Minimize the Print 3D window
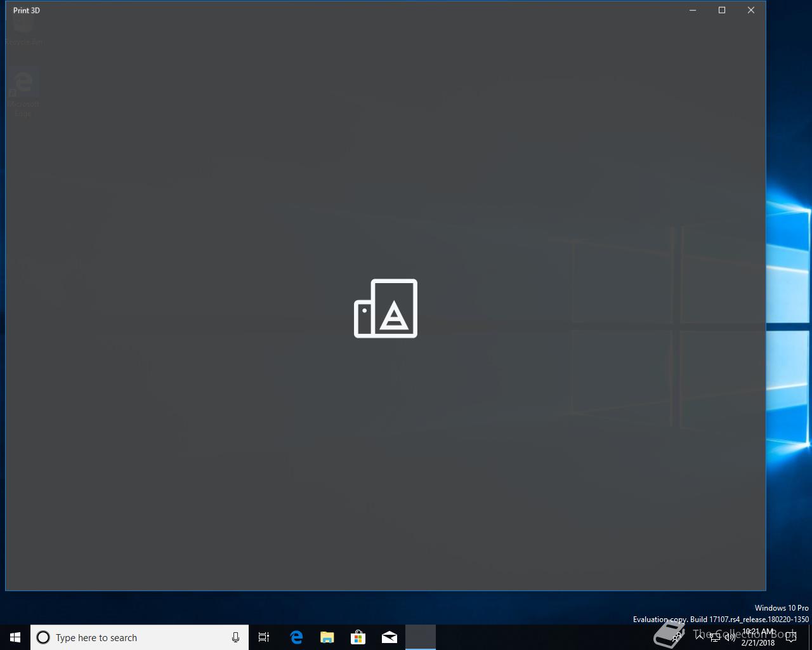 tap(693, 10)
